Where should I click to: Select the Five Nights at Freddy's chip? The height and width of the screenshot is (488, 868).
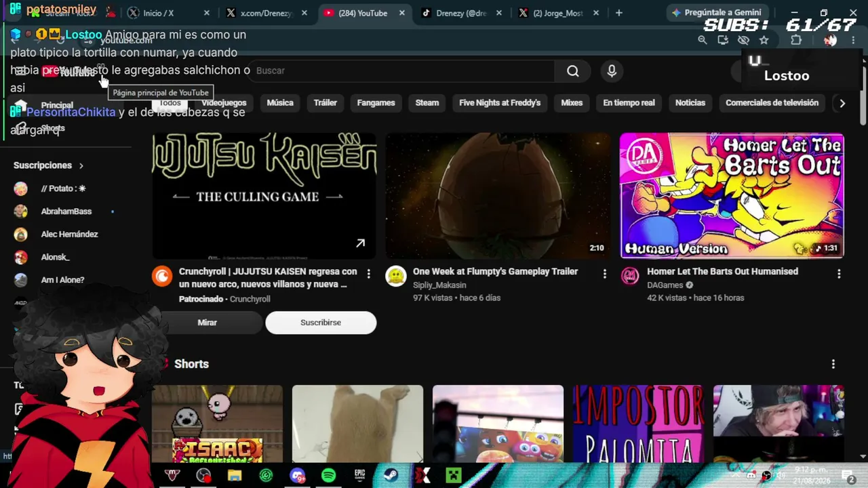point(500,103)
